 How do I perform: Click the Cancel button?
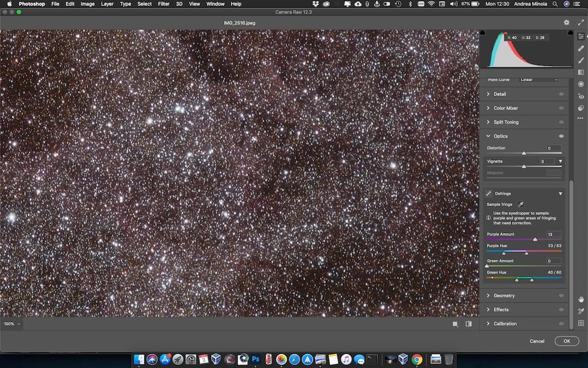[537, 341]
